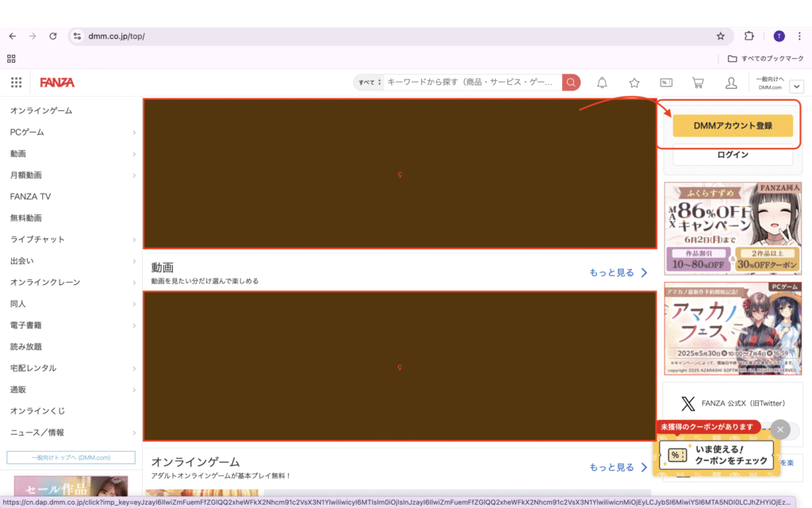812x508 pixels.
Task: Open site information icon in address bar
Action: pyautogui.click(x=77, y=37)
